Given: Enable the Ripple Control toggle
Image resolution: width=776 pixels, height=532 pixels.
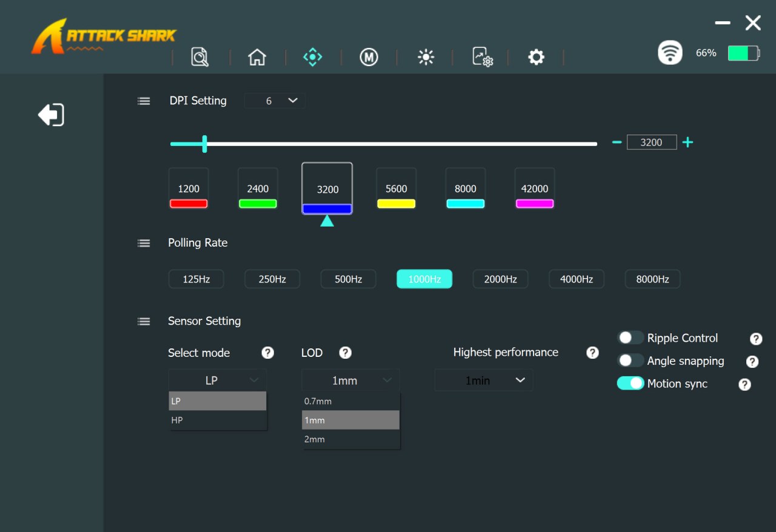Looking at the screenshot, I should [630, 337].
